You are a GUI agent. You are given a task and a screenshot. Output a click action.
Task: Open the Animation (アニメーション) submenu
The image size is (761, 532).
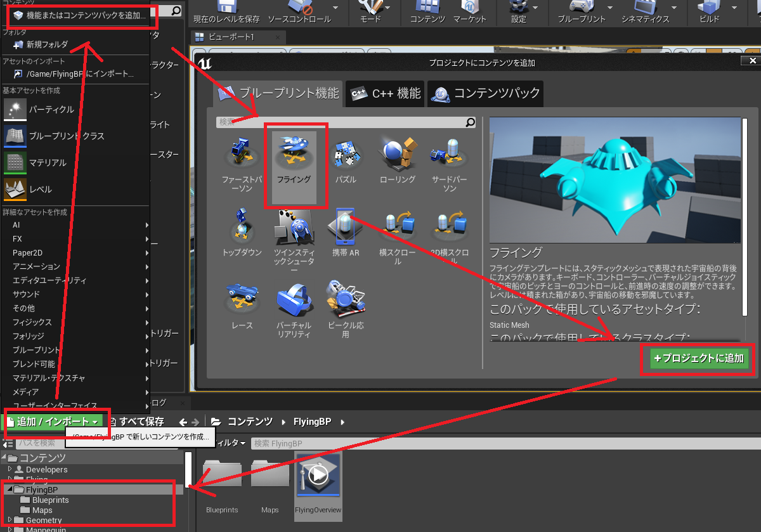click(75, 266)
